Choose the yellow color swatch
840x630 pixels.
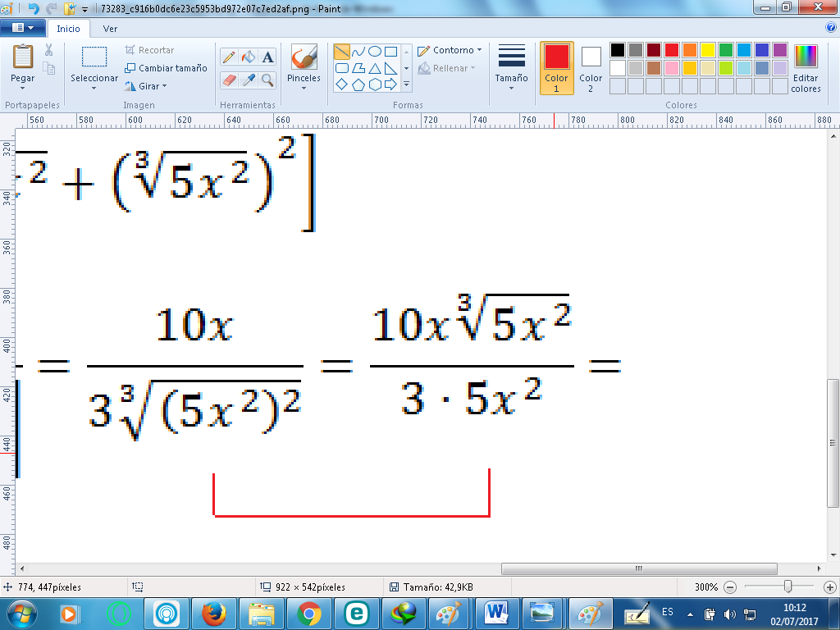[x=707, y=50]
